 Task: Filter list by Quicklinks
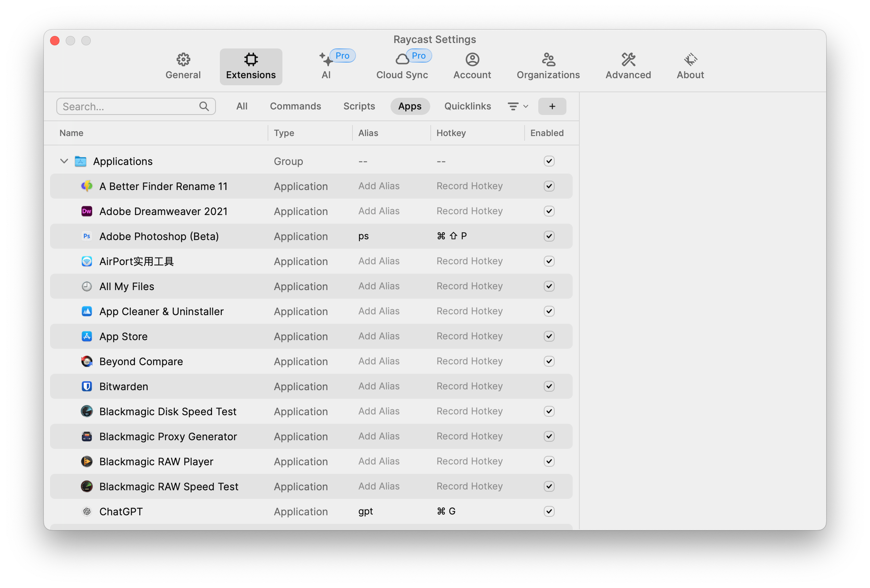[467, 106]
